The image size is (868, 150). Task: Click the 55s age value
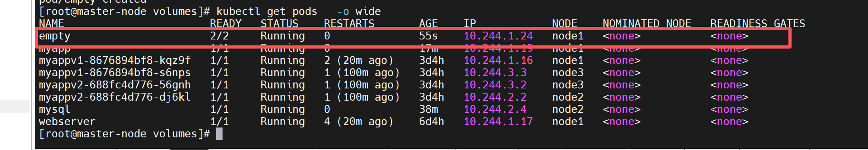tap(428, 36)
